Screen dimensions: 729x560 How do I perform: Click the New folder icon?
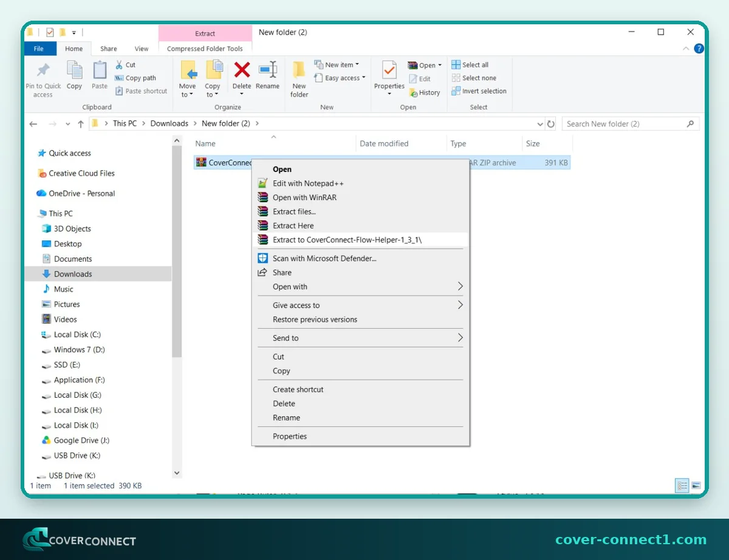pos(299,70)
